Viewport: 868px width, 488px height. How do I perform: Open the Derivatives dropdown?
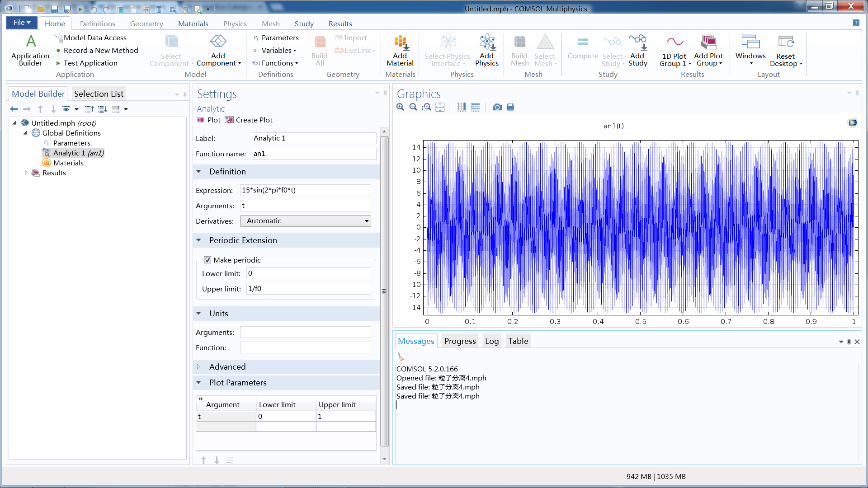(306, 221)
